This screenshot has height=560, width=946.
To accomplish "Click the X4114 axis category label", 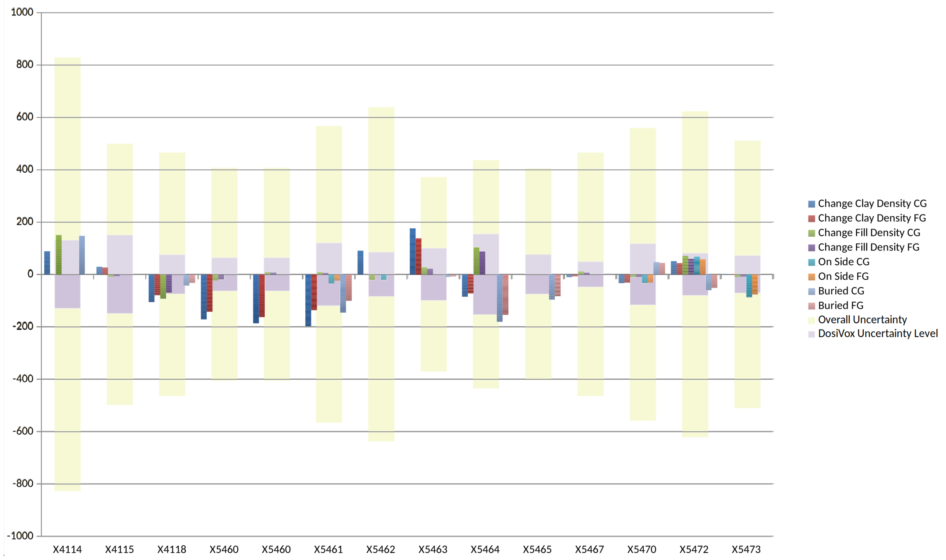I will tap(67, 549).
